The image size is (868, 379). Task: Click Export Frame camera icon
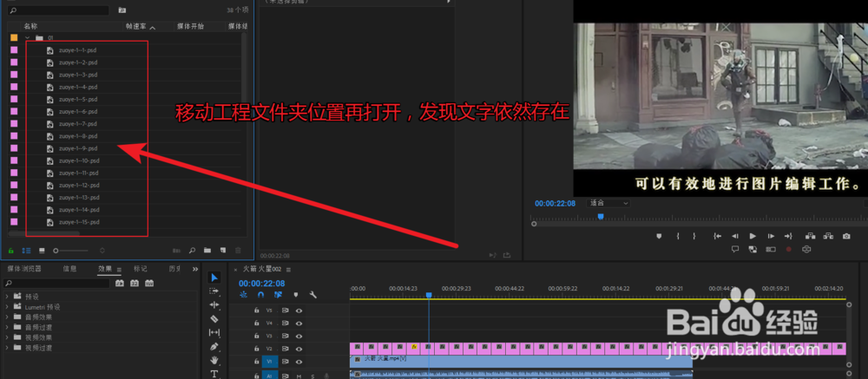846,236
